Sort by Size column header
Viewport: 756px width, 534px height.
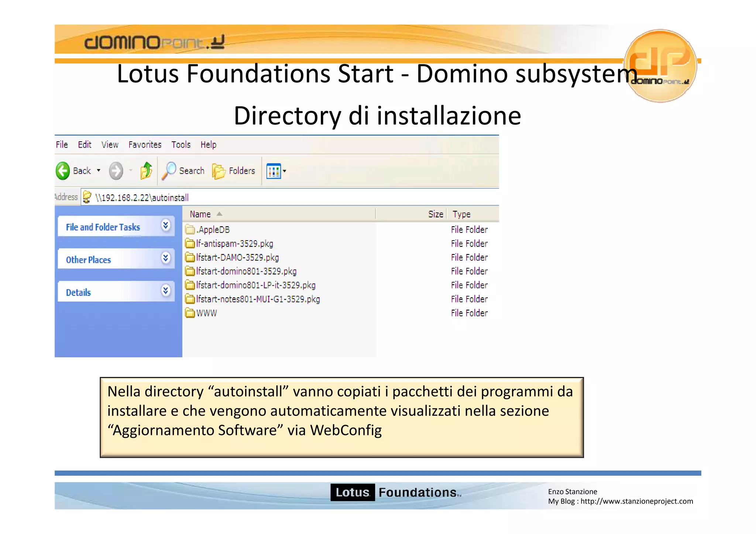pos(411,214)
